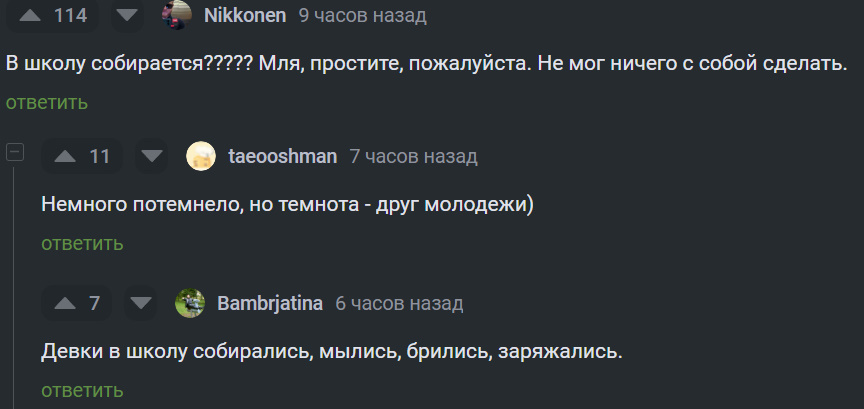Image resolution: width=864 pixels, height=409 pixels.
Task: Downvote the Bambrjatina comment
Action: [140, 303]
